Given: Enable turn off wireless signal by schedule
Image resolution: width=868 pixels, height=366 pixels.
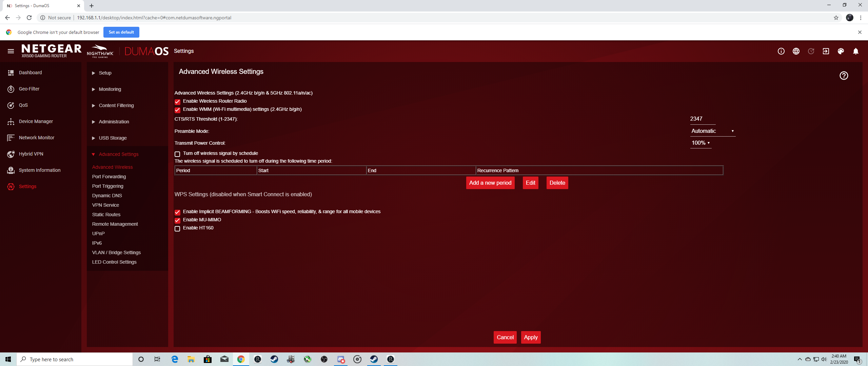Looking at the screenshot, I should click(177, 154).
